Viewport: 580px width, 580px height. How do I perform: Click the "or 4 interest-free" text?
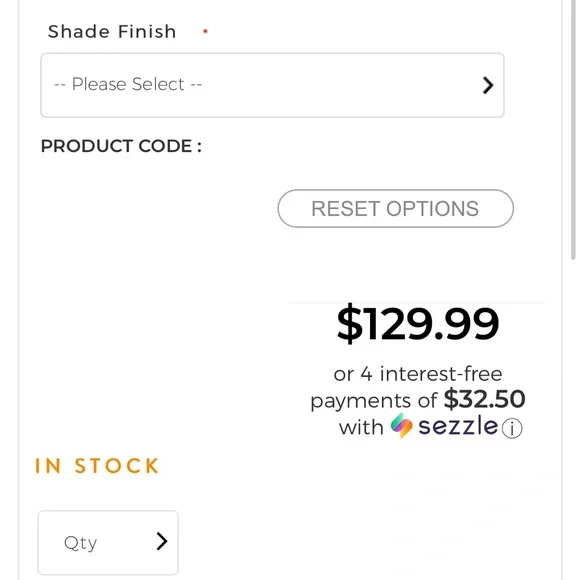click(x=418, y=374)
